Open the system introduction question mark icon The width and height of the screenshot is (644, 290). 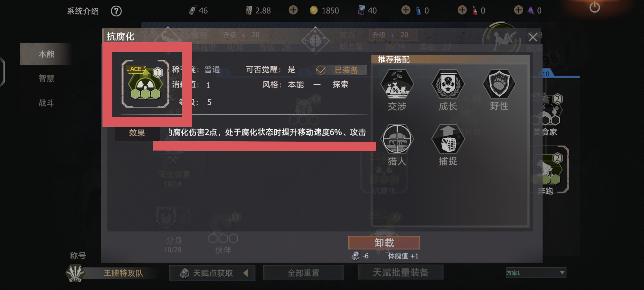tap(116, 11)
